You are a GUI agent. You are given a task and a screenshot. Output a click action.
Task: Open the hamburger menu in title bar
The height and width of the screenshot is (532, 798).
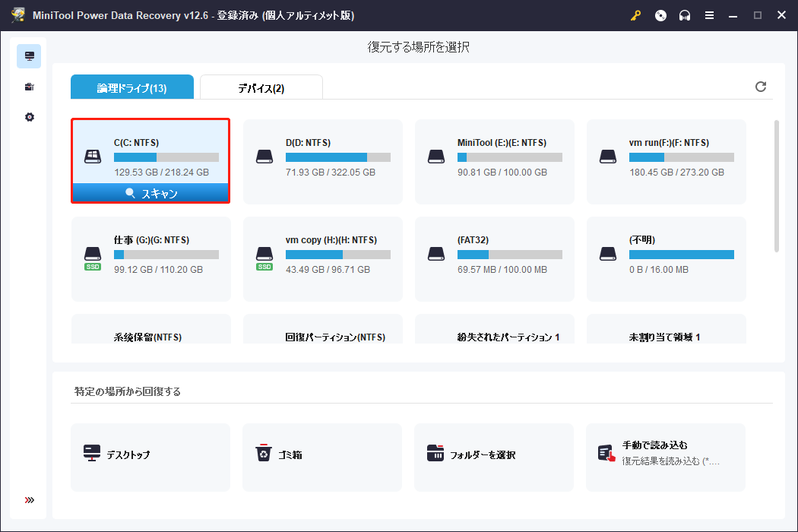tap(709, 15)
